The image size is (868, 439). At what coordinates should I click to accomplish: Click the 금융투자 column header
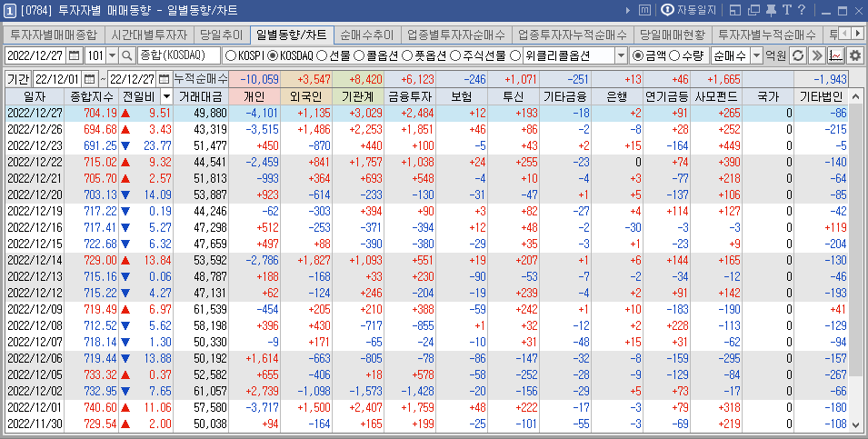[x=410, y=96]
